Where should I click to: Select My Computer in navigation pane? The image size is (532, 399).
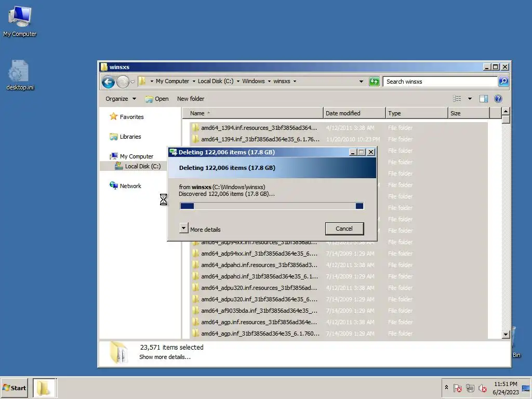(x=137, y=156)
